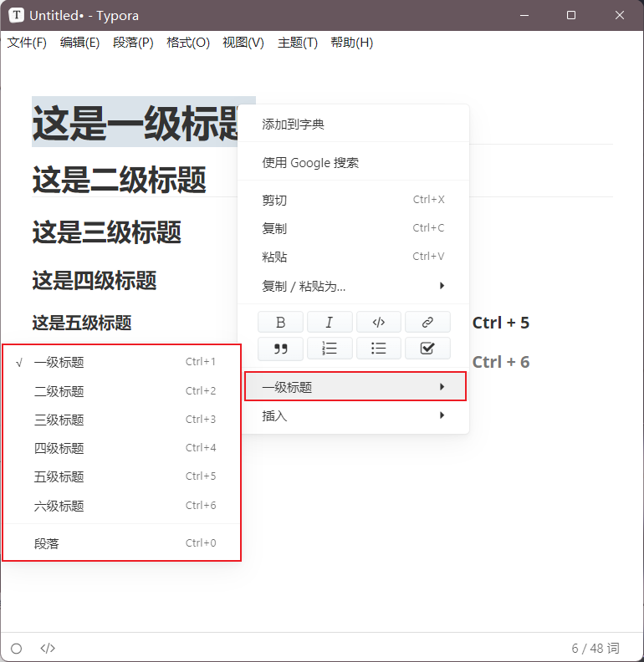The width and height of the screenshot is (644, 662).
Task: Insert a bulleted list via unordered icon
Action: [x=378, y=349]
